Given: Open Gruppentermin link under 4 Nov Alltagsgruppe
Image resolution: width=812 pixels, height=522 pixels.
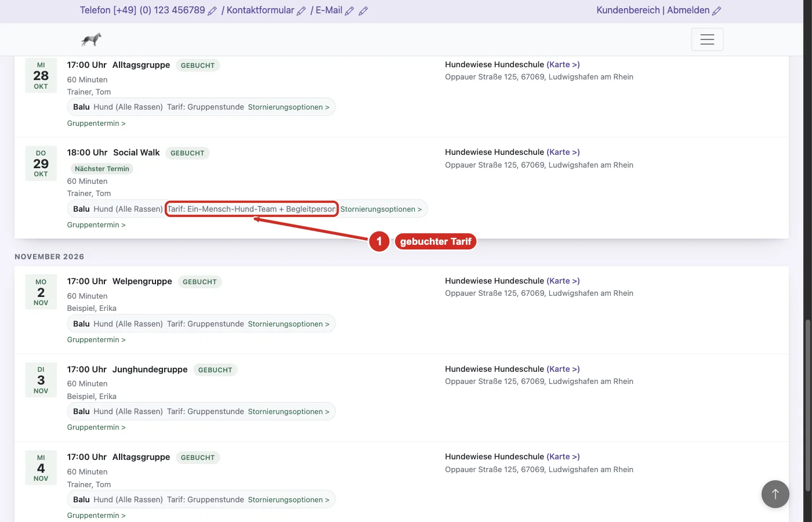Looking at the screenshot, I should tap(96, 515).
